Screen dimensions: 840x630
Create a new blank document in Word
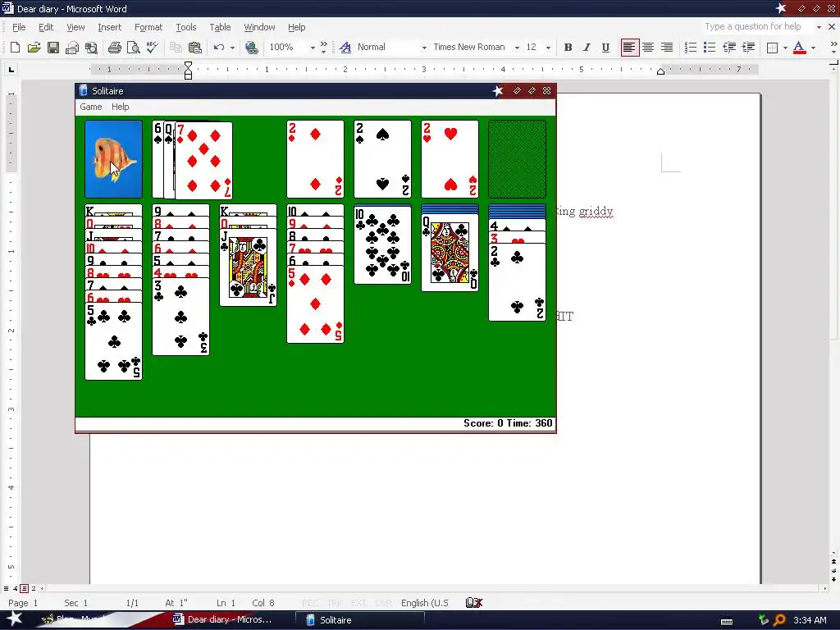click(x=15, y=47)
